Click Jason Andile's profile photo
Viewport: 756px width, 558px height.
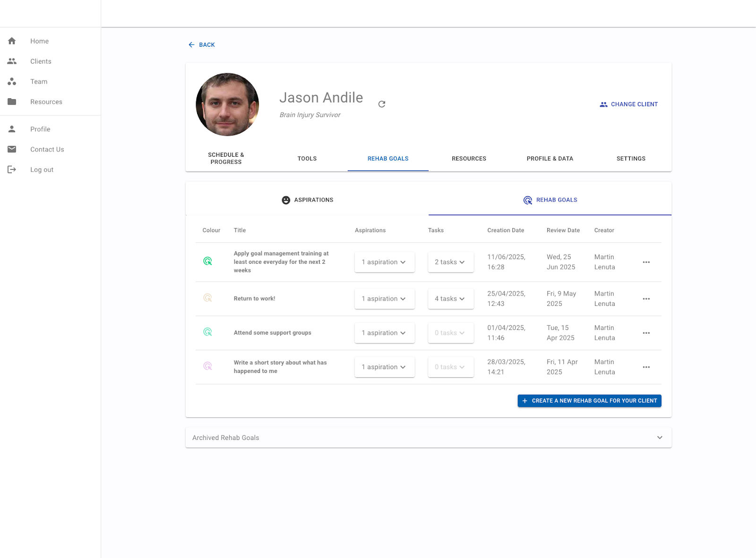pyautogui.click(x=227, y=104)
